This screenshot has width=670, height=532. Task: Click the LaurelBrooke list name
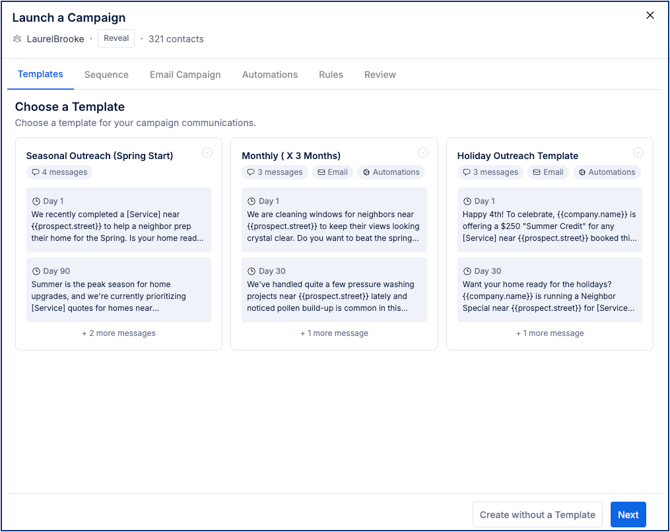point(55,39)
